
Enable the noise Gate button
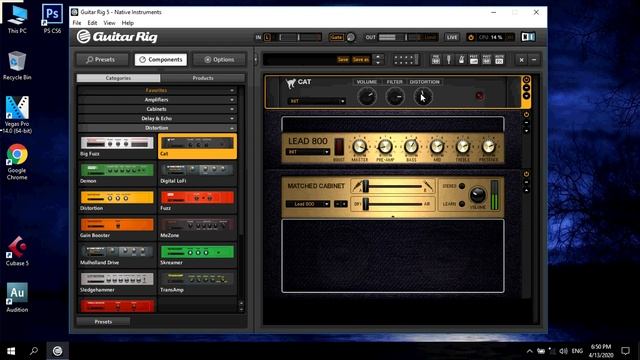[336, 37]
